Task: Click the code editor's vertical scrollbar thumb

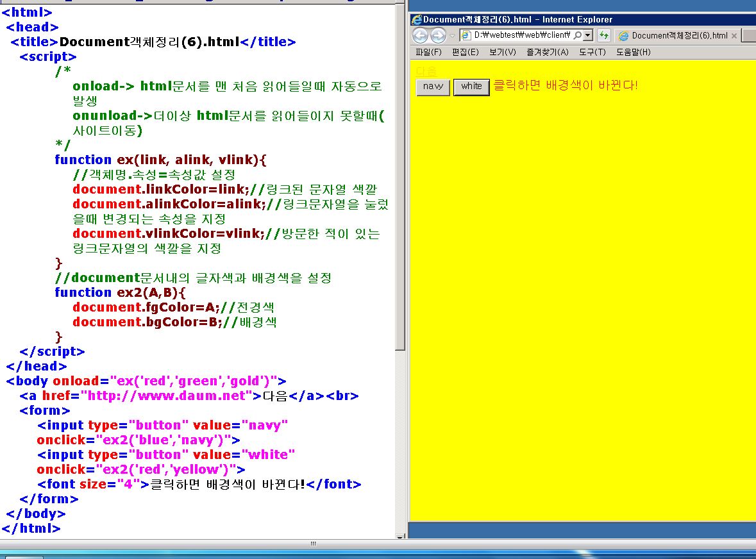Action: (400, 178)
